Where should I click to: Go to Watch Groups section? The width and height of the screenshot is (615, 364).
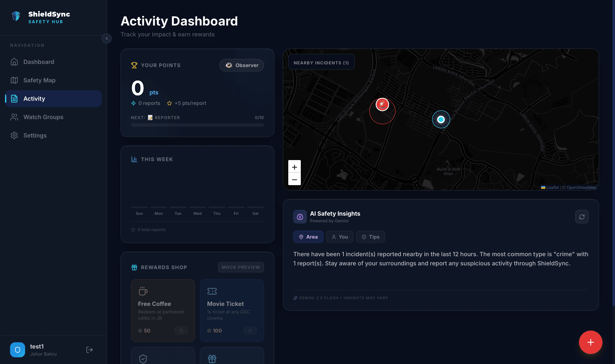point(43,117)
